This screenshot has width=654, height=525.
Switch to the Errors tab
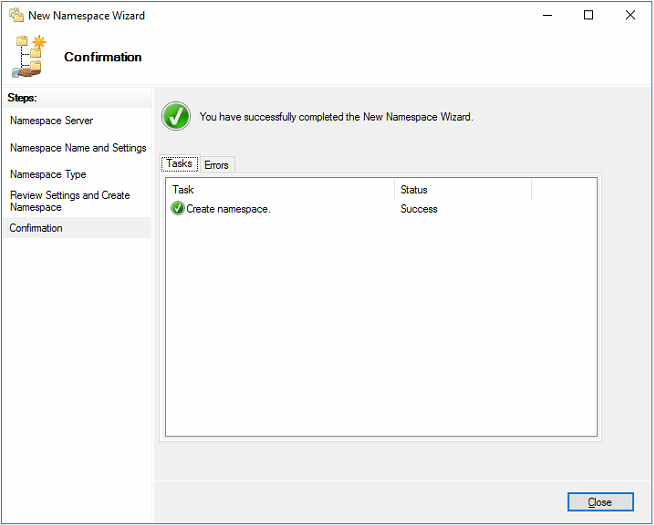(216, 165)
